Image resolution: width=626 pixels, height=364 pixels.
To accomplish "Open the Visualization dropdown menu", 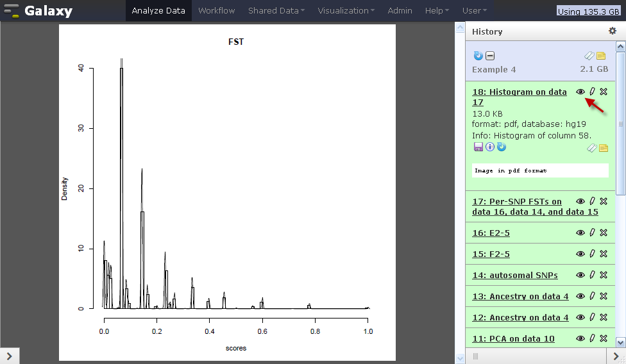I will 346,11.
